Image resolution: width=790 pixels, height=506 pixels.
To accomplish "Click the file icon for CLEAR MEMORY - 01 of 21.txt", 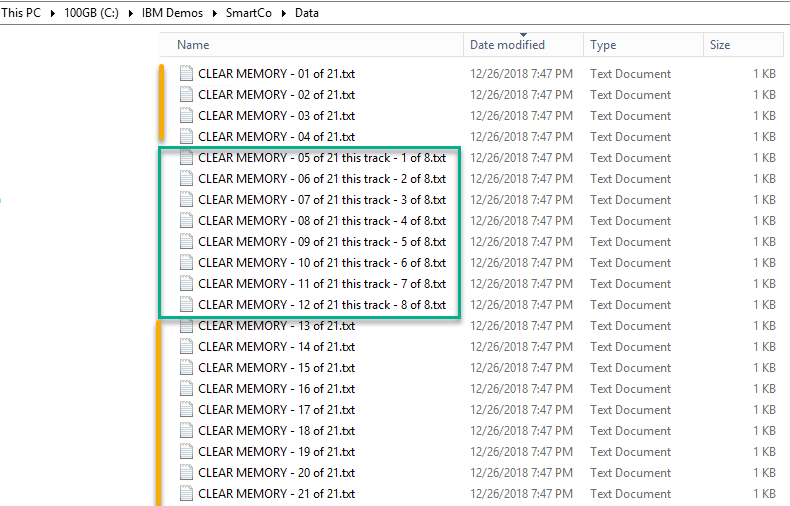I will pos(186,74).
